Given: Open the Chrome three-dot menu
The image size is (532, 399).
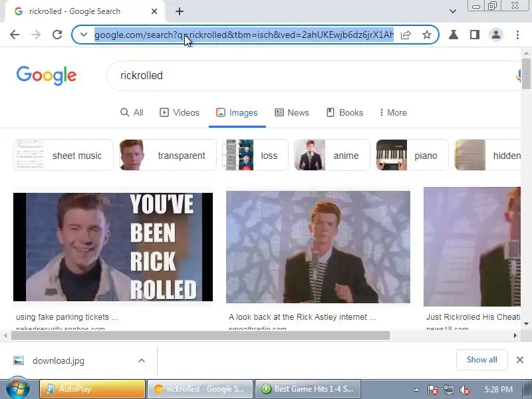Looking at the screenshot, I should (x=517, y=35).
